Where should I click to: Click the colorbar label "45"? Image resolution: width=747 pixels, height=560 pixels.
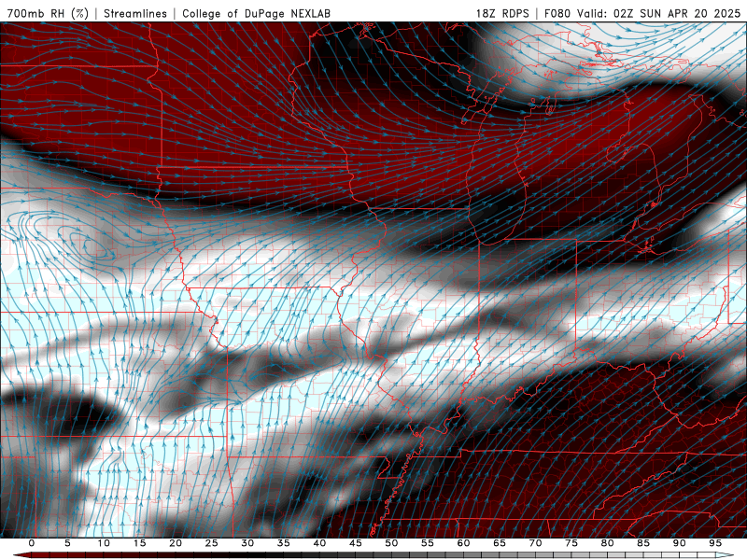356,543
